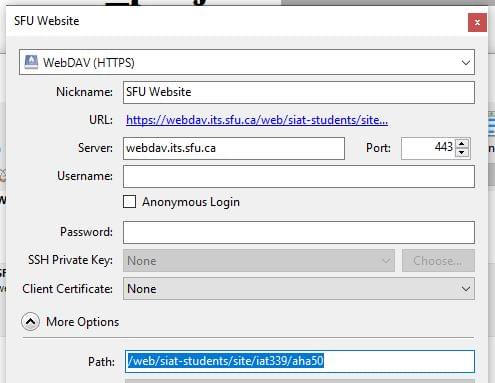Click the Nickname field containing SFU Website
The image size is (495, 383).
click(x=299, y=92)
